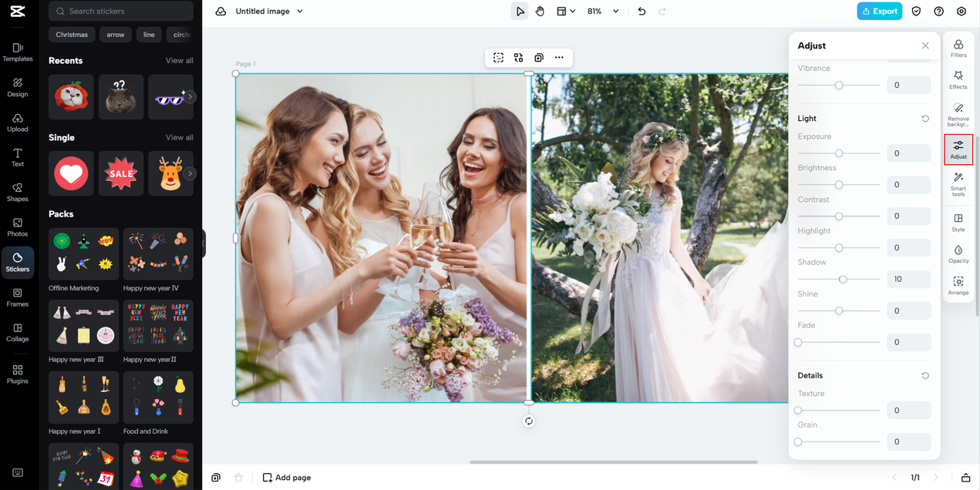Click the CapCut logo icon
The image size is (980, 490).
click(x=18, y=11)
